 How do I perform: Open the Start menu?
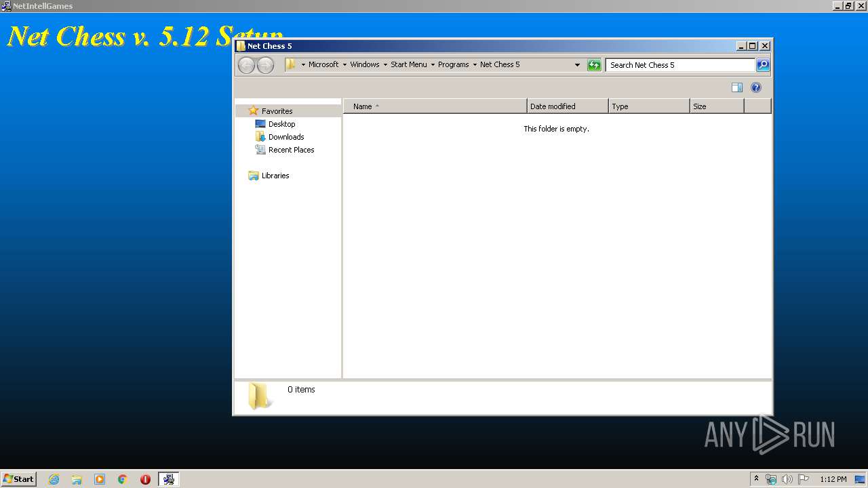pos(18,479)
